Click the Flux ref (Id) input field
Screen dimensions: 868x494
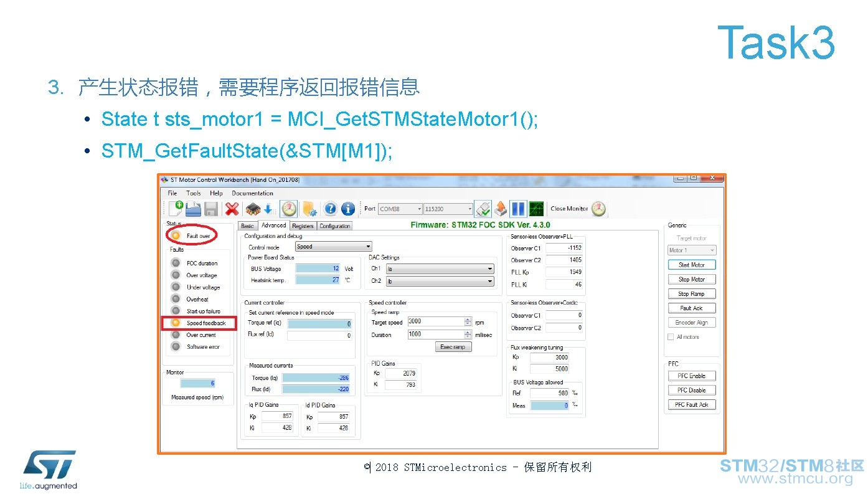pyautogui.click(x=319, y=336)
